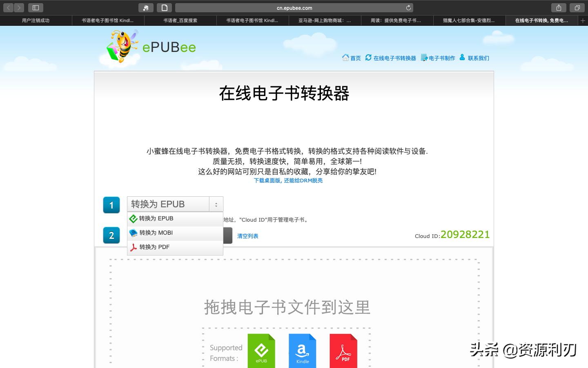The image size is (588, 368).
Task: Click the green ePub format icon
Action: point(261,350)
